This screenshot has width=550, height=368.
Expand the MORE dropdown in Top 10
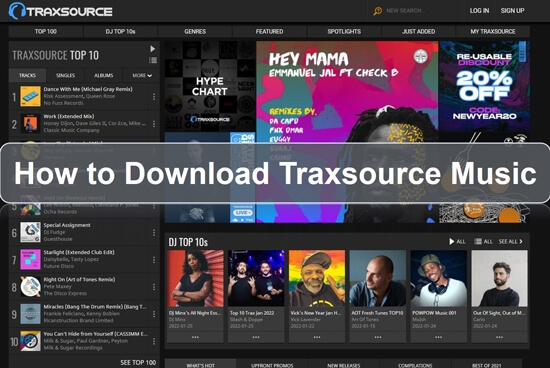coord(142,75)
